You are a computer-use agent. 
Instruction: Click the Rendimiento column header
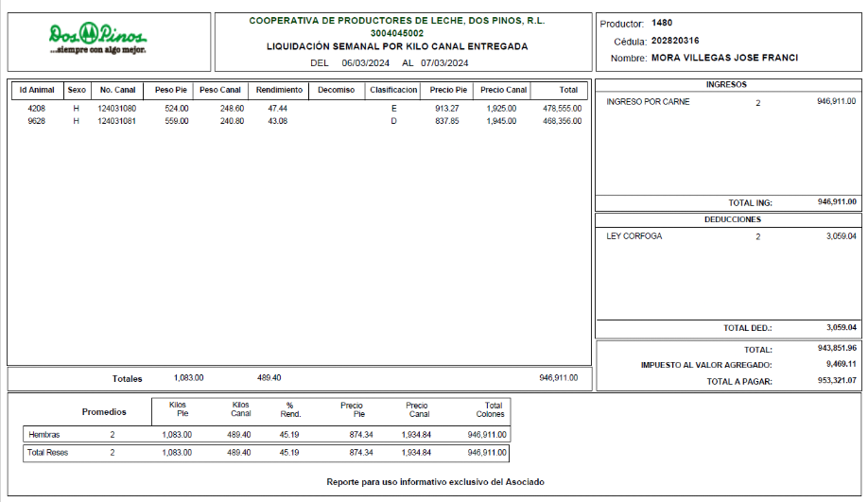[x=278, y=91]
